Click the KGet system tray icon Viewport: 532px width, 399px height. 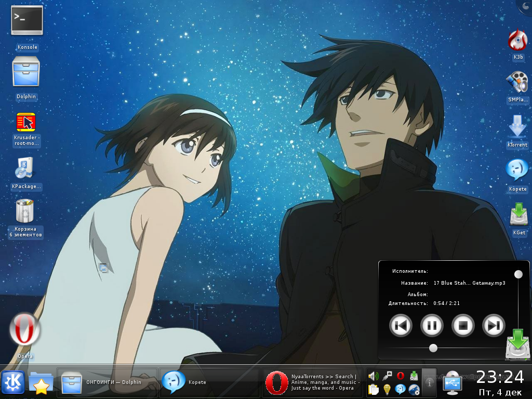point(414,376)
